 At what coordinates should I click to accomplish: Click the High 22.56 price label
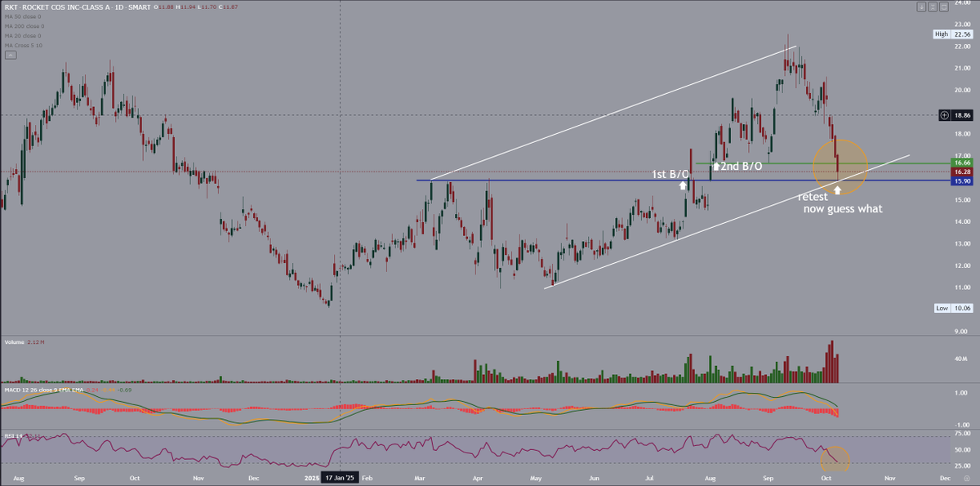click(954, 34)
